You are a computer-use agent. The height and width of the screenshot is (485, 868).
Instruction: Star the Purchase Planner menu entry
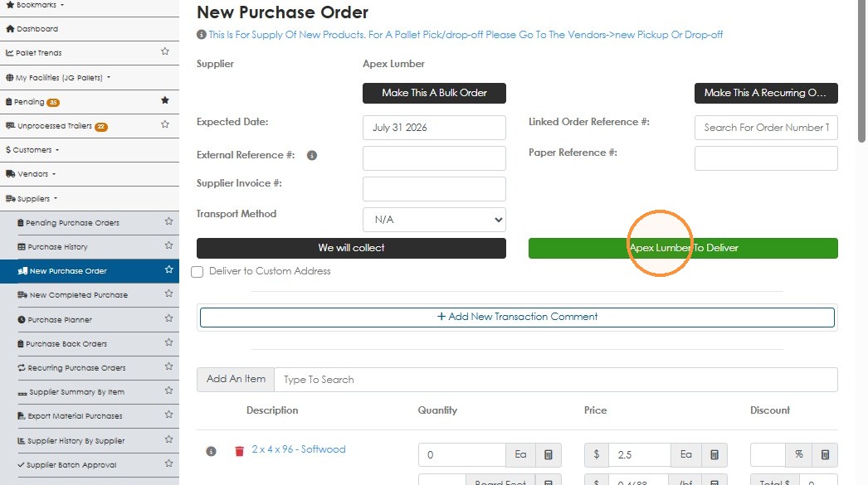[168, 318]
